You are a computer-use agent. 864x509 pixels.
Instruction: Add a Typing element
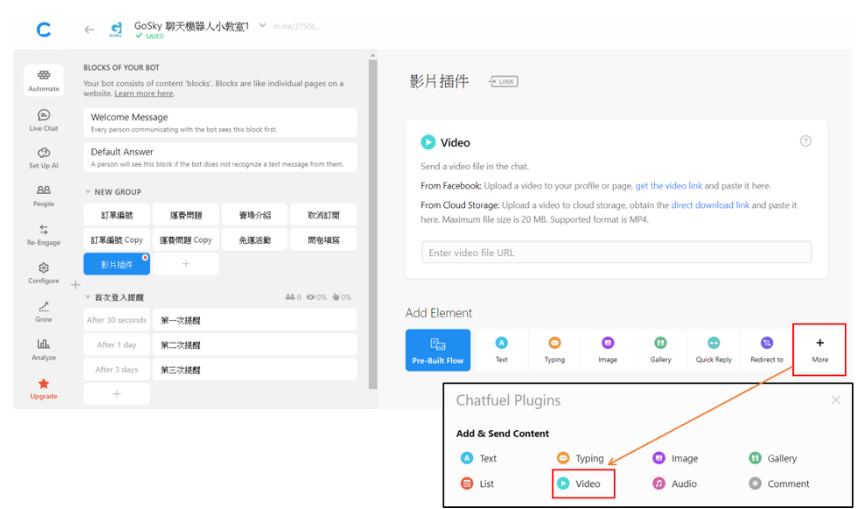[554, 350]
